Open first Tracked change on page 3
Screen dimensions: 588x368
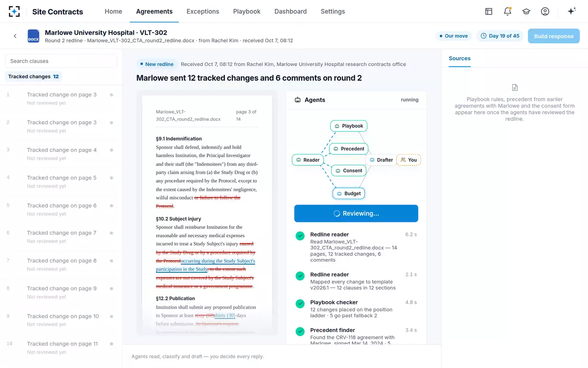tap(61, 99)
